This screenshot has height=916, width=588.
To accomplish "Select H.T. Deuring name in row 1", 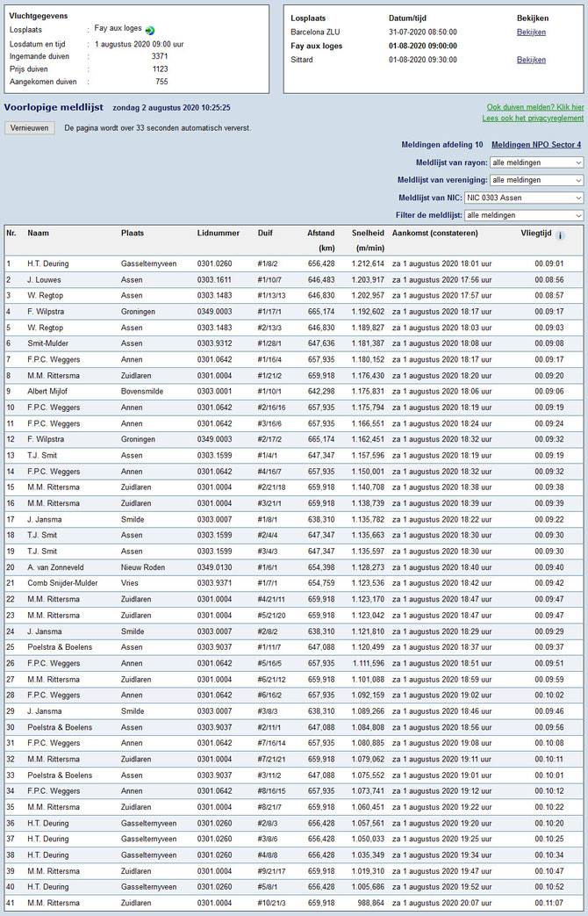I will pos(48,264).
